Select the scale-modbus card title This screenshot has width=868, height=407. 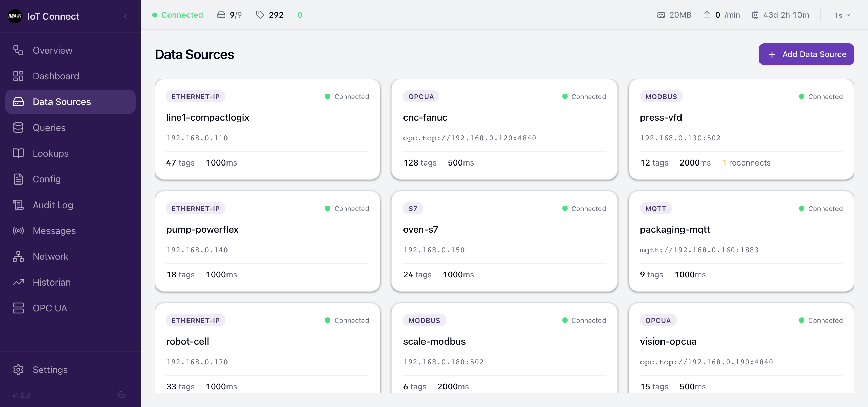tap(434, 342)
